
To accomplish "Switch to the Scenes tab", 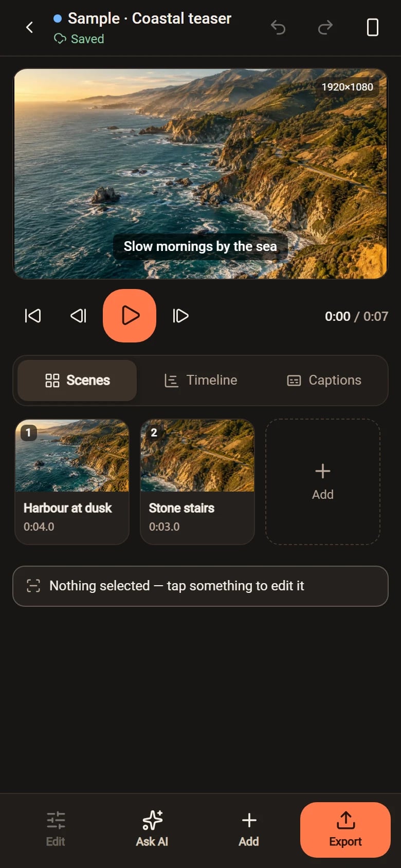I will [77, 381].
